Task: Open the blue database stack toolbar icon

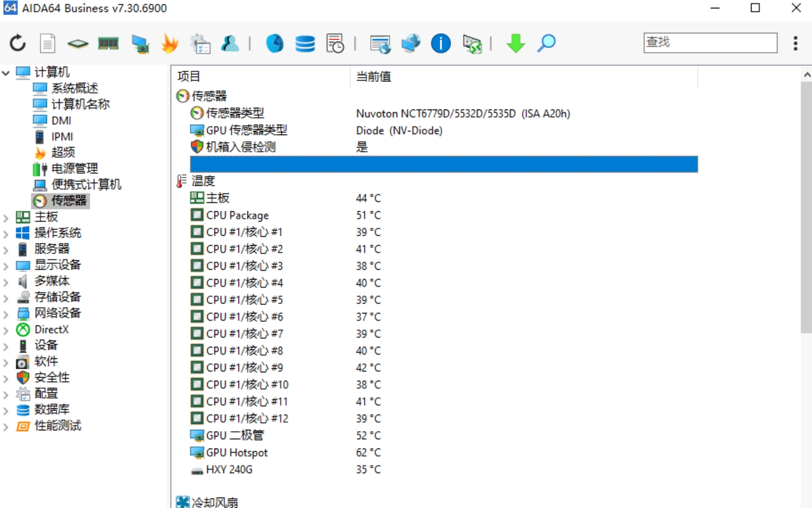Action: click(x=305, y=43)
